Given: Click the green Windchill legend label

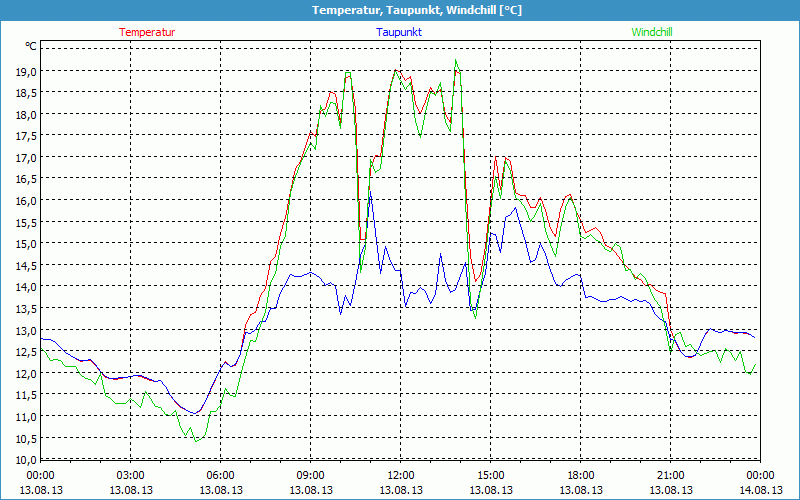Looking at the screenshot, I should pos(652,32).
